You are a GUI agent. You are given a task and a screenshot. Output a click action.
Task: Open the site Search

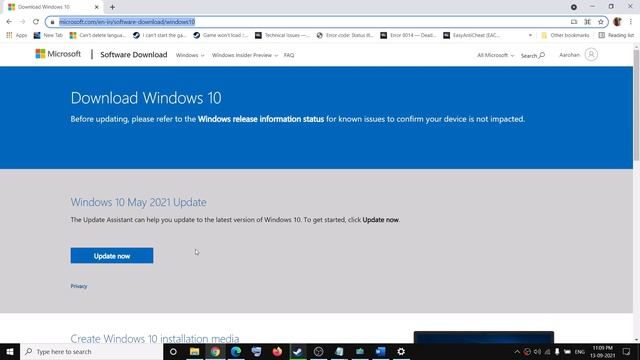pyautogui.click(x=533, y=55)
